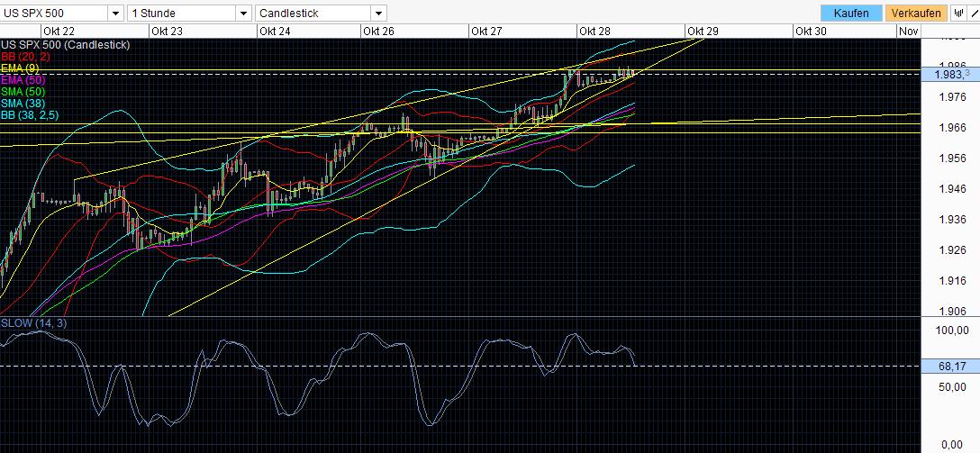This screenshot has width=980, height=453.
Task: Click the 1.966 price axis label
Action: (952, 128)
